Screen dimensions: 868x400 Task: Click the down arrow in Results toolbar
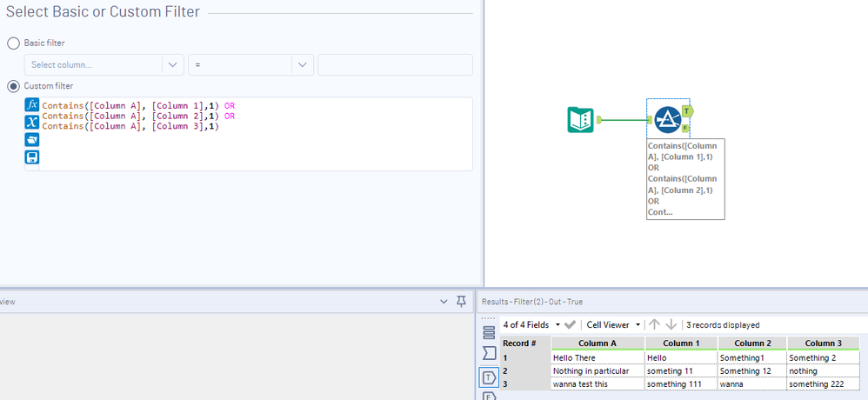pos(671,324)
